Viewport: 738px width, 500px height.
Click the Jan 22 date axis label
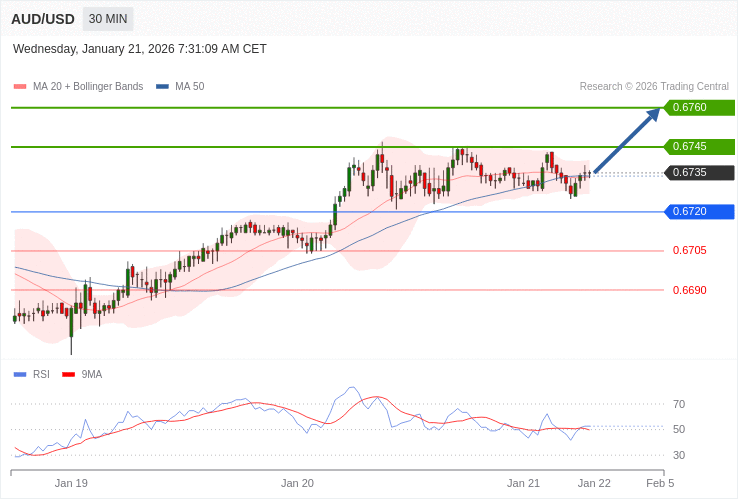pyautogui.click(x=594, y=484)
